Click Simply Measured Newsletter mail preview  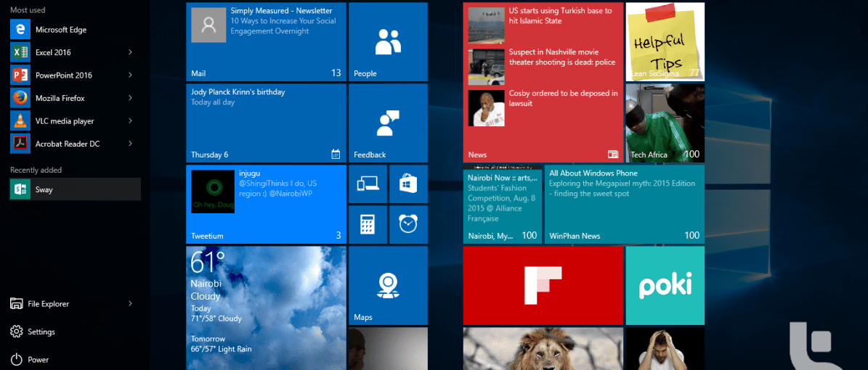[281, 21]
